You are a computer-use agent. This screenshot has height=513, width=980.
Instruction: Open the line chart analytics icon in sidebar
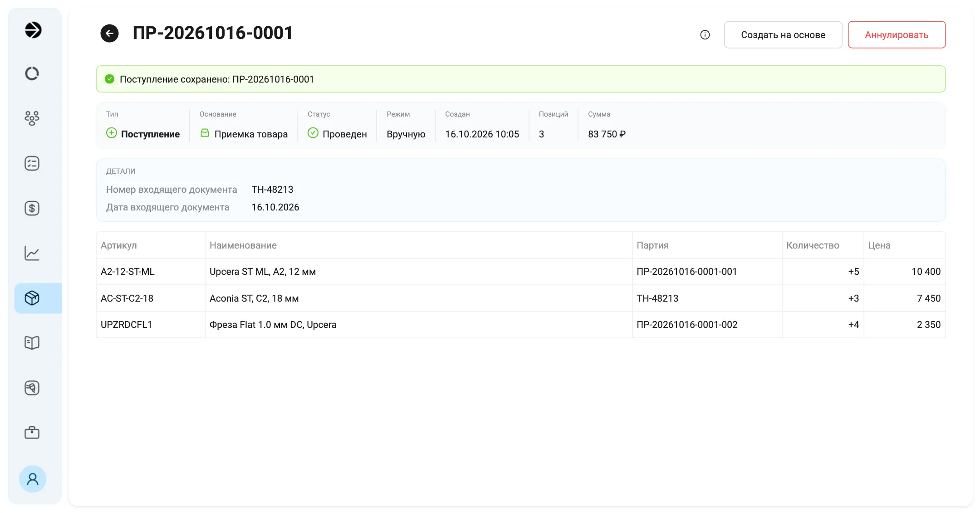coord(32,253)
